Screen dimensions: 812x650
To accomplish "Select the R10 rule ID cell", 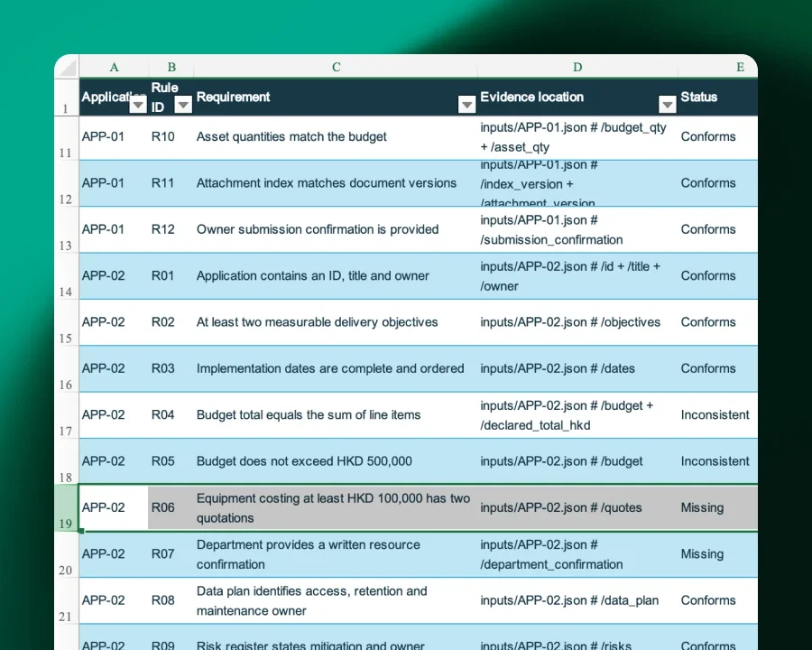I will (171, 137).
